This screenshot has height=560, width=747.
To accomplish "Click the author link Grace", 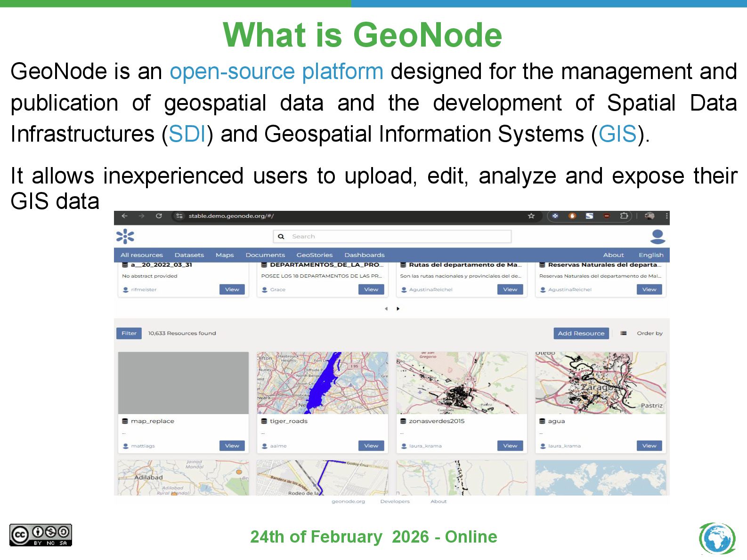I will point(278,290).
